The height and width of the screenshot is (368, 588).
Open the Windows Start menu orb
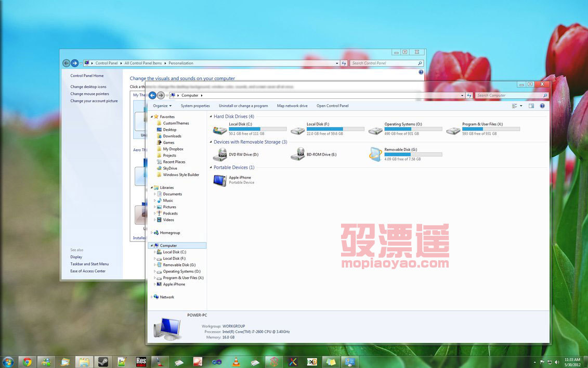point(8,362)
